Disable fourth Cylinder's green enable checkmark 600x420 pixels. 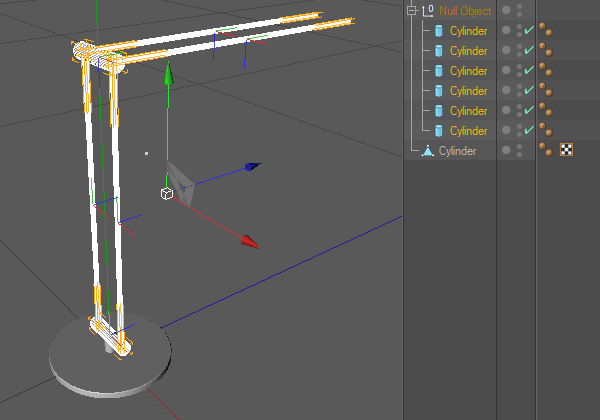pos(529,90)
